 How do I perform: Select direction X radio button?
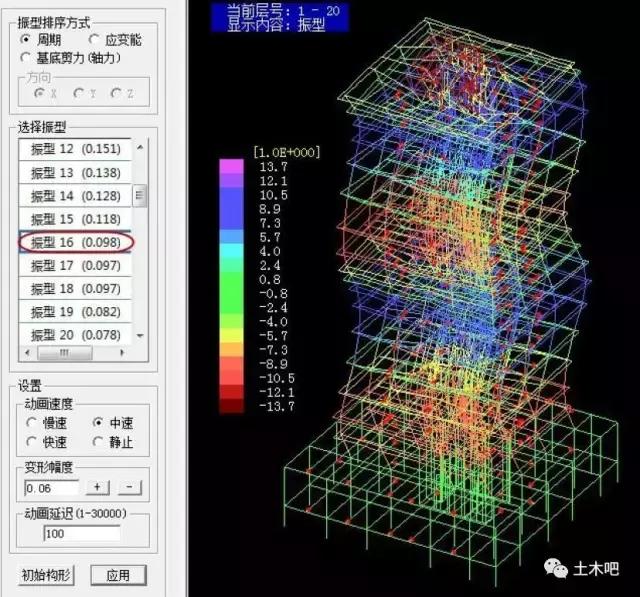click(x=39, y=93)
